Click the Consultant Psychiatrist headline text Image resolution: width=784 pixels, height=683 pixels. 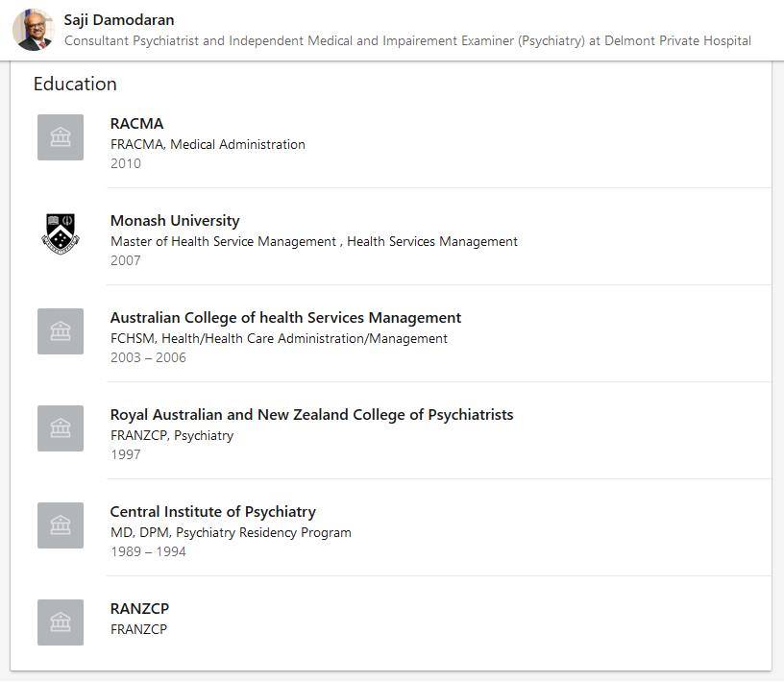407,40
